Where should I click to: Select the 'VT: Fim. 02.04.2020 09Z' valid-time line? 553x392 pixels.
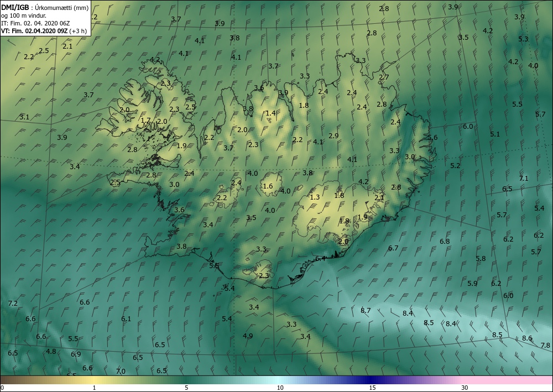coord(34,31)
